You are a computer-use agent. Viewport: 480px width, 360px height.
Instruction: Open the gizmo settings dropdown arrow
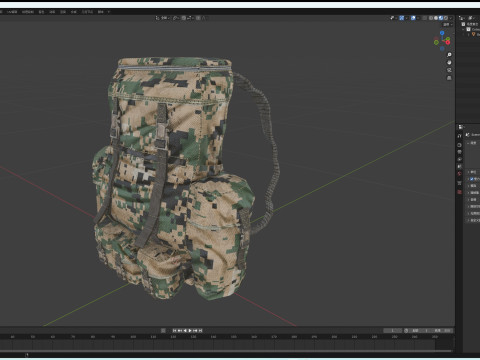[407, 18]
